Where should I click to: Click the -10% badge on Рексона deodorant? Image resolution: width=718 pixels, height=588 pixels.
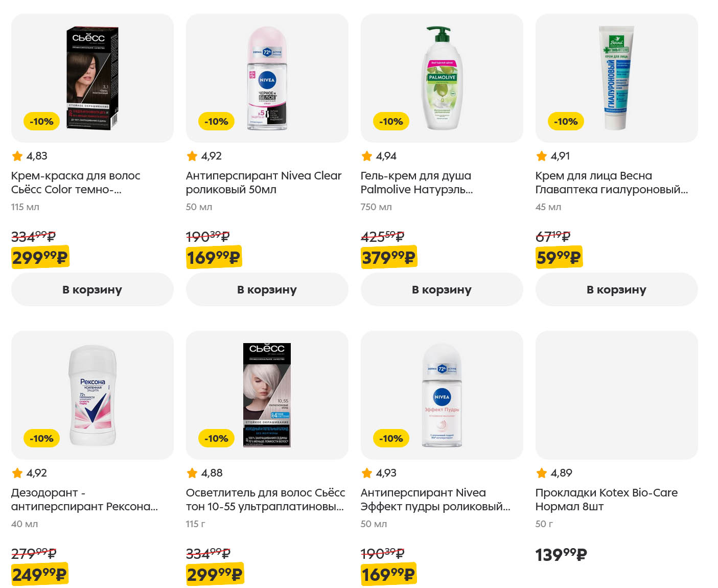(41, 438)
